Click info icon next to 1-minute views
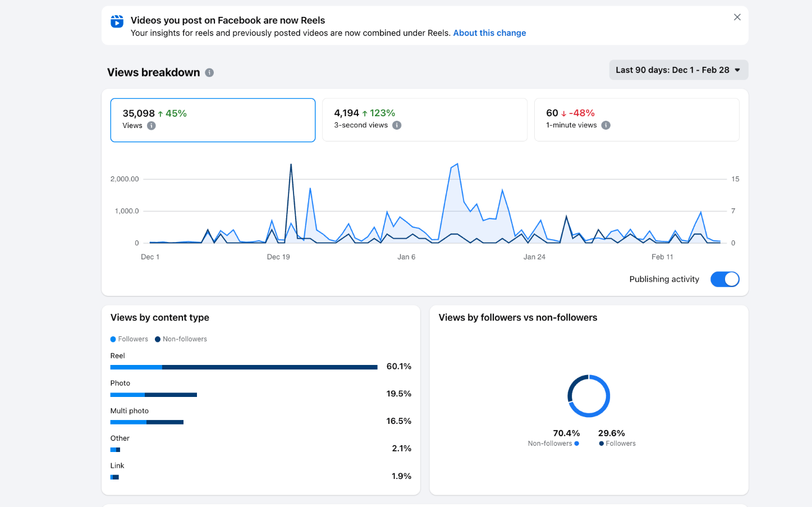 [605, 125]
